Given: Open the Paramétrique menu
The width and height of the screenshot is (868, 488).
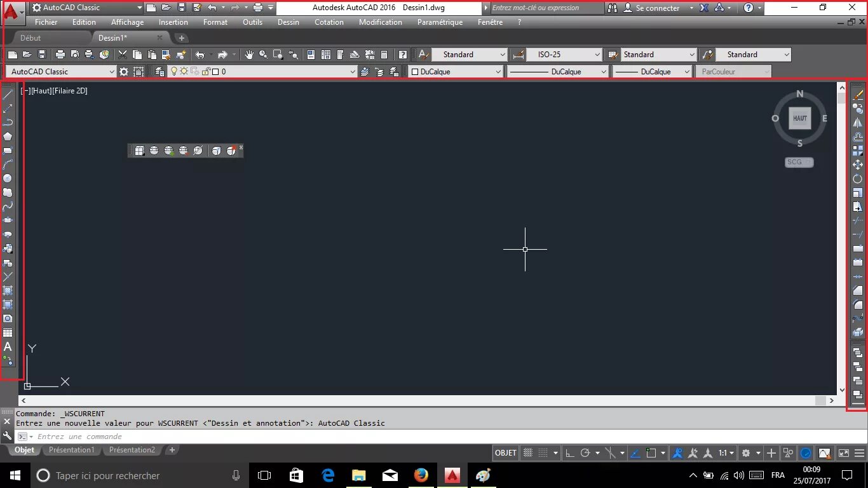Looking at the screenshot, I should (x=440, y=22).
